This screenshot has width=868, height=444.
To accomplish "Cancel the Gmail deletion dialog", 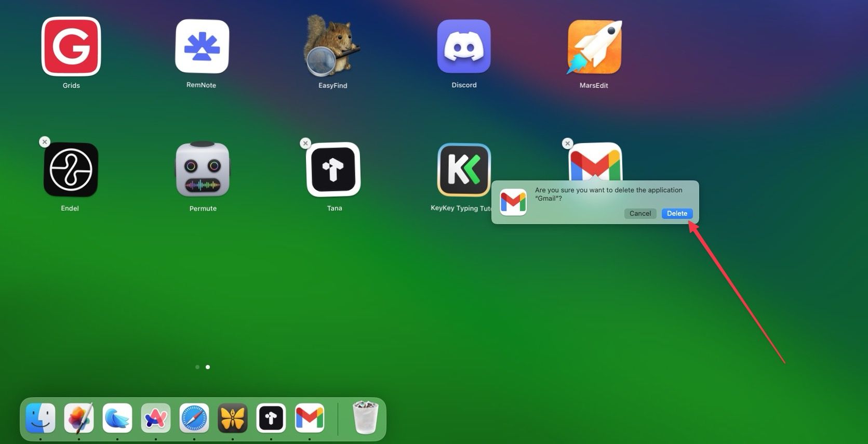I will (640, 214).
